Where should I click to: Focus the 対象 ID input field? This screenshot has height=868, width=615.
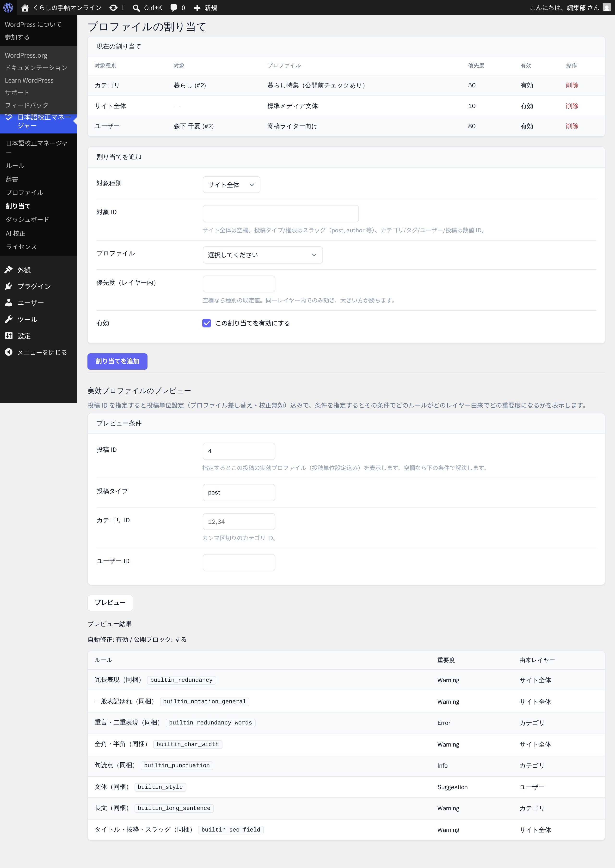(281, 214)
